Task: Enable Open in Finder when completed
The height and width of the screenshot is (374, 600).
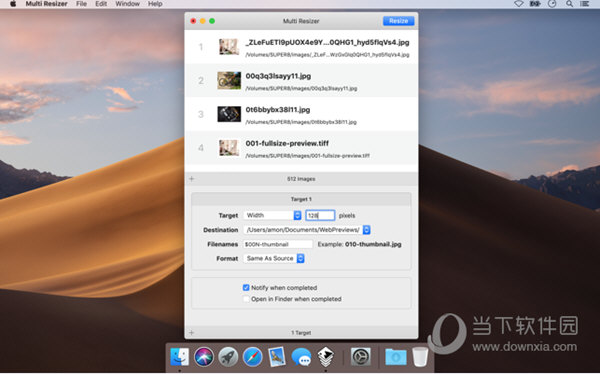Action: 246,299
